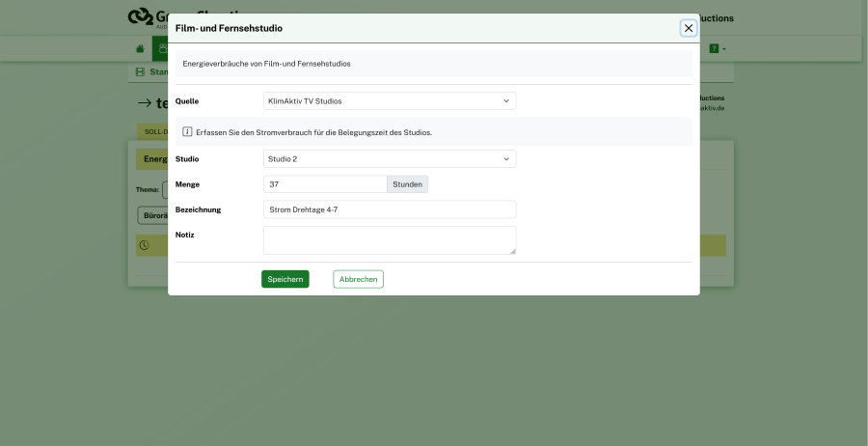Screen dimensions: 868x446
Task: Go to the home icon in navbar
Action: pyautogui.click(x=140, y=48)
